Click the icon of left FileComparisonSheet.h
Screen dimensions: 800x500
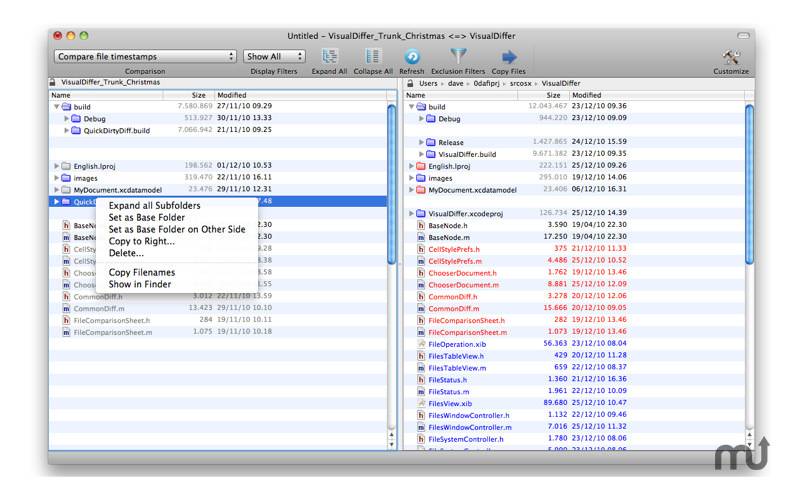coord(66,320)
